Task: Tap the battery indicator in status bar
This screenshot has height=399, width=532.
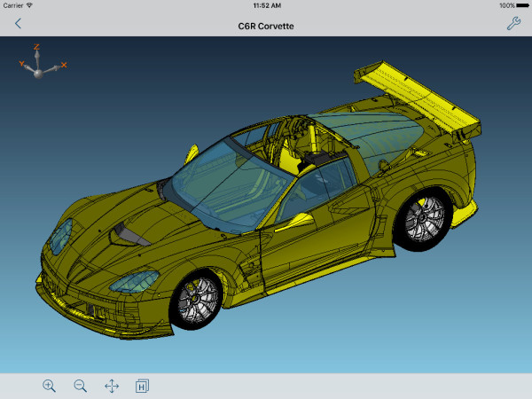Action: tap(518, 5)
